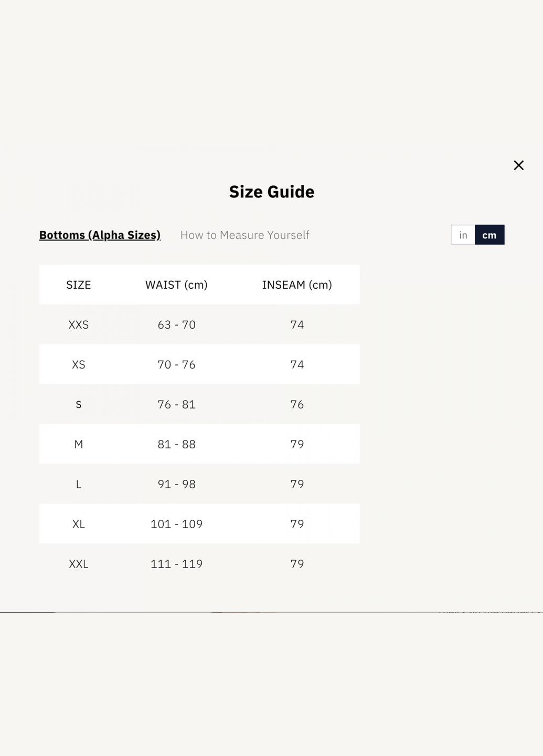Click the S size row label

pos(79,405)
